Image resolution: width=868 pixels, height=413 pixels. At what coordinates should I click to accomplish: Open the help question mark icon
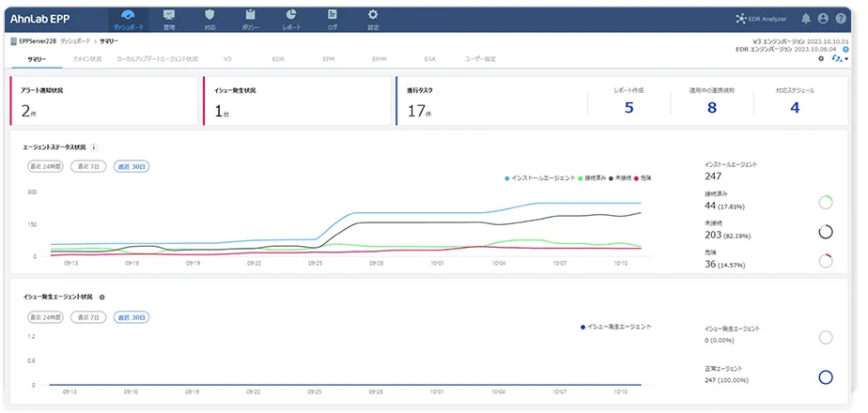click(x=841, y=19)
